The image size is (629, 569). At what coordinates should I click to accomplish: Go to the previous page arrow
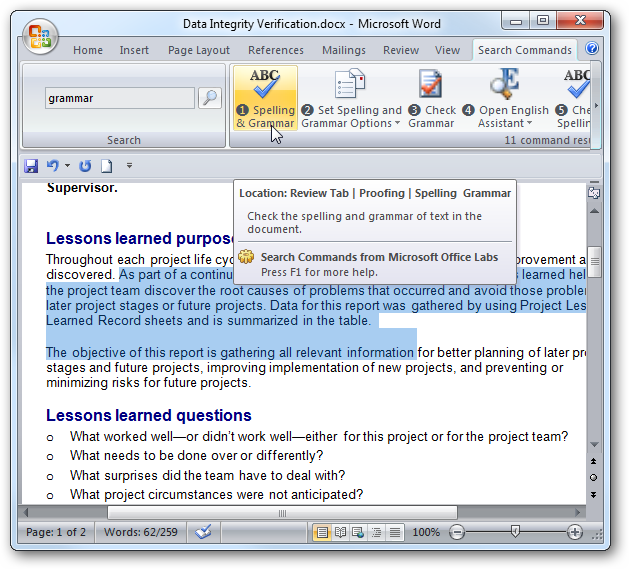(x=593, y=461)
